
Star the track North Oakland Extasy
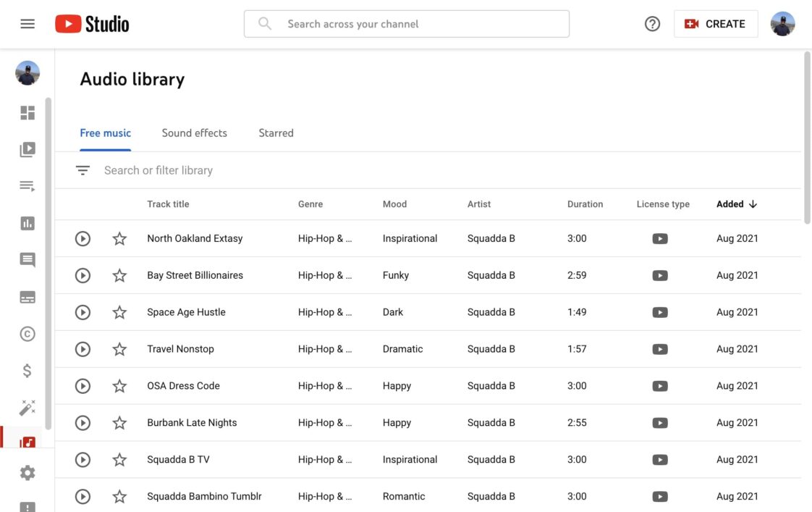119,238
